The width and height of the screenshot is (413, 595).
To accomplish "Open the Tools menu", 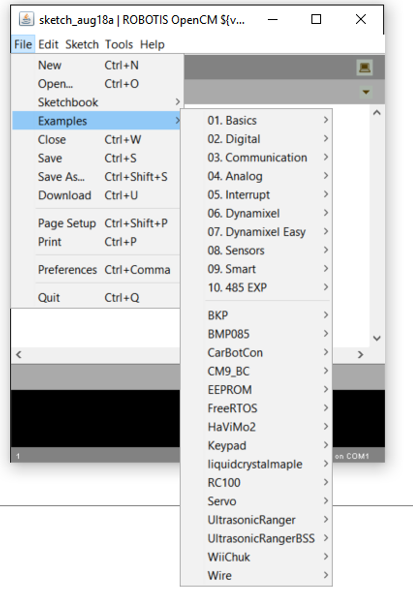I will click(119, 44).
